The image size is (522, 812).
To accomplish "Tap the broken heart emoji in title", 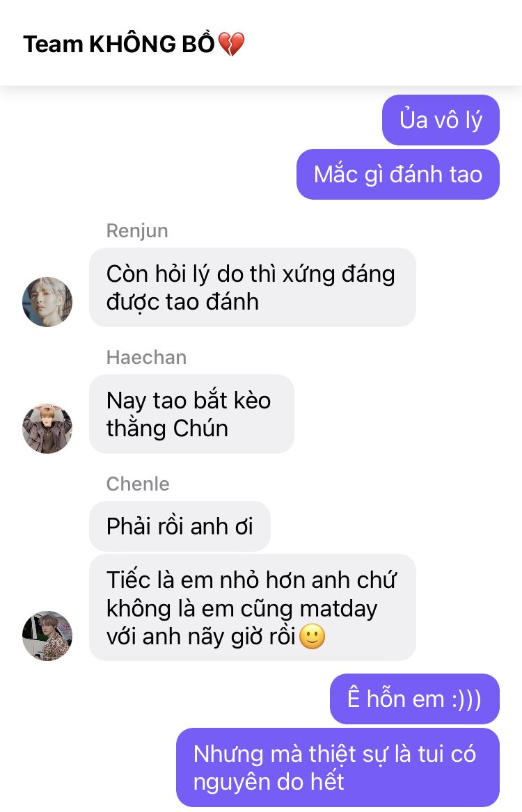I will (231, 44).
